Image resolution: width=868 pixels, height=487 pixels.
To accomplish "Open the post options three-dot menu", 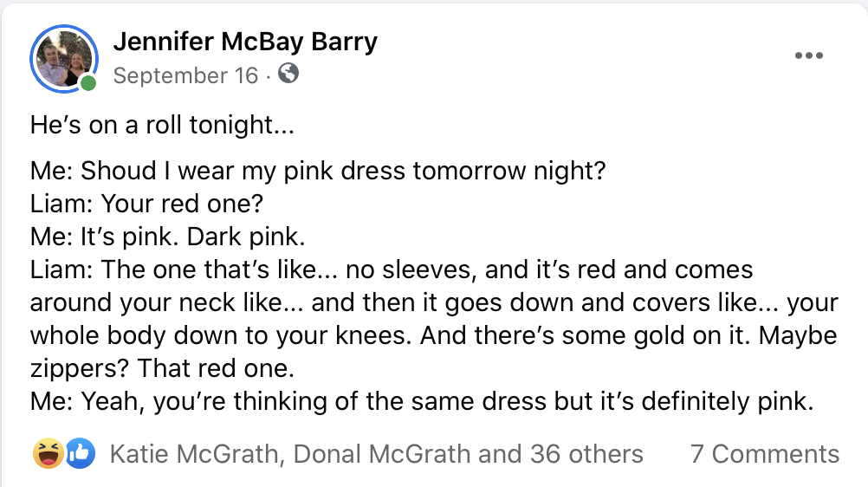I will [808, 56].
